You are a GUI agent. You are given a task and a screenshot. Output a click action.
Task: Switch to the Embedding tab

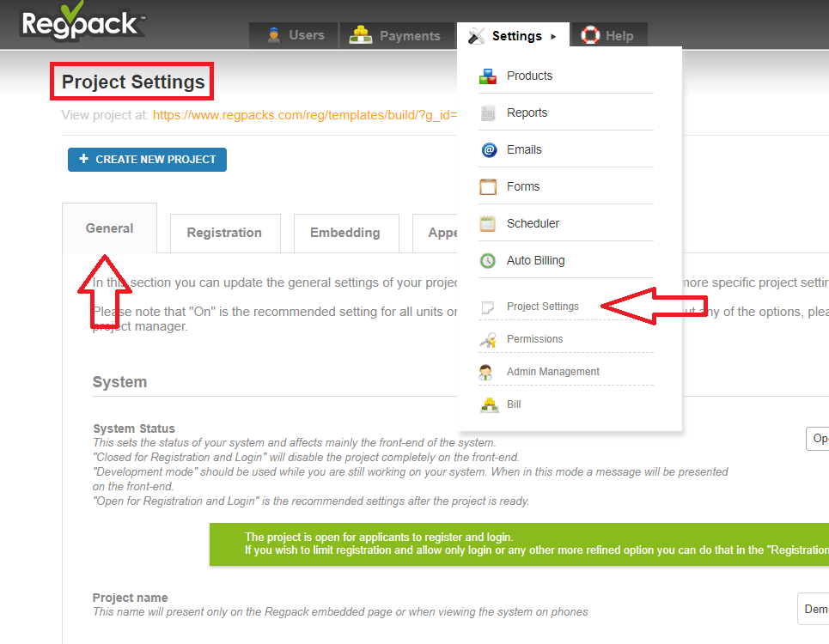pos(345,233)
